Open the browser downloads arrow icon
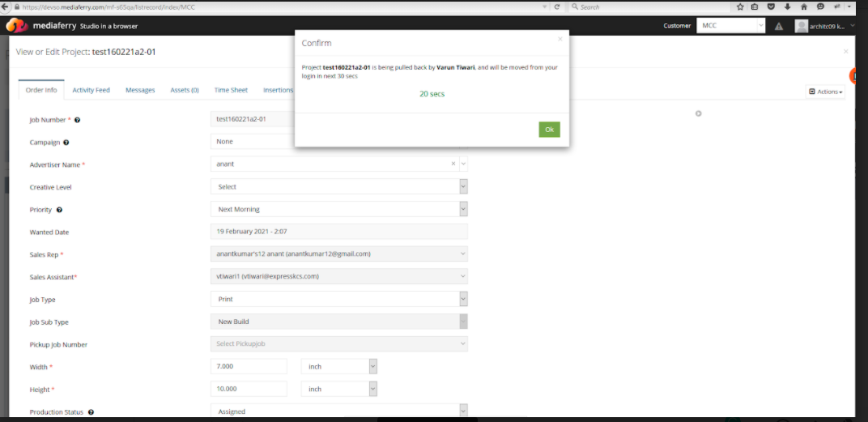The width and height of the screenshot is (868, 422). click(x=787, y=6)
